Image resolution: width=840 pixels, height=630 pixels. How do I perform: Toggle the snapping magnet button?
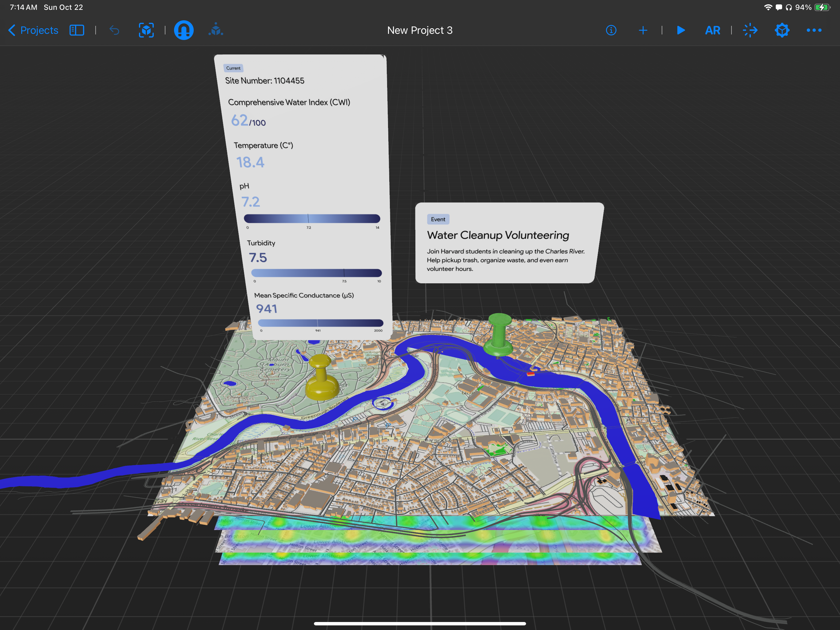click(184, 30)
